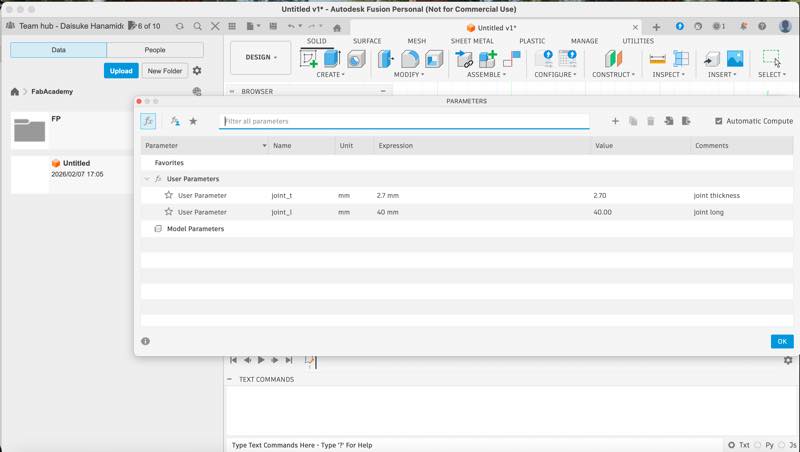Open the CONFIGURE dropdown menu
Viewport: 800px width, 452px height.
point(555,74)
